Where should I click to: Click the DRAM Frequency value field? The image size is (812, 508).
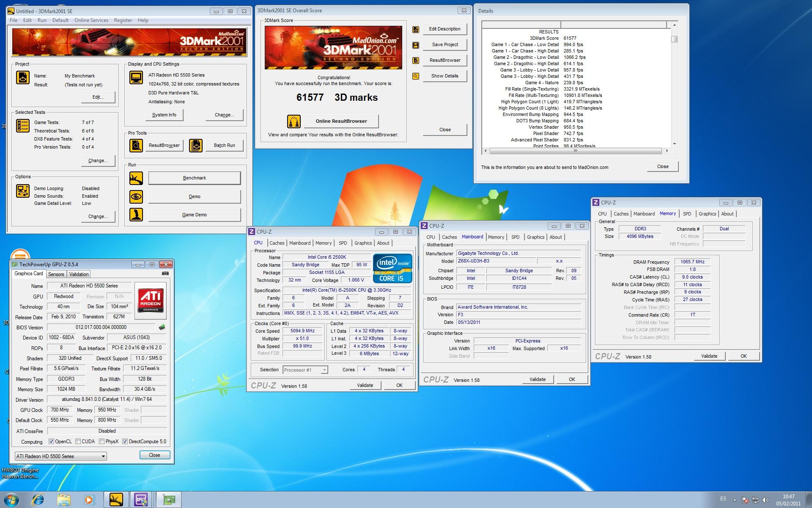click(692, 262)
